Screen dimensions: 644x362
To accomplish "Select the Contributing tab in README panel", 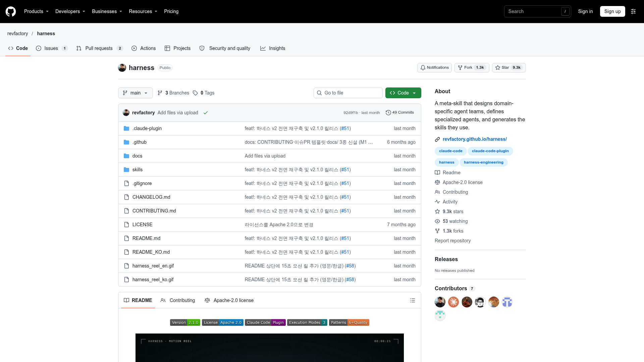I will 178,300.
